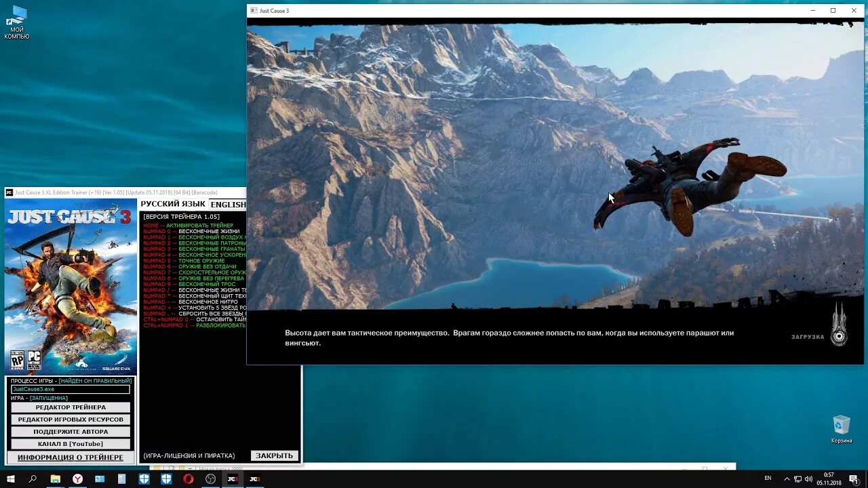
Task: Click 'NUMPAD - -- БЕСКОНЕЧНОЕ НИТРО' line
Action: click(191, 302)
